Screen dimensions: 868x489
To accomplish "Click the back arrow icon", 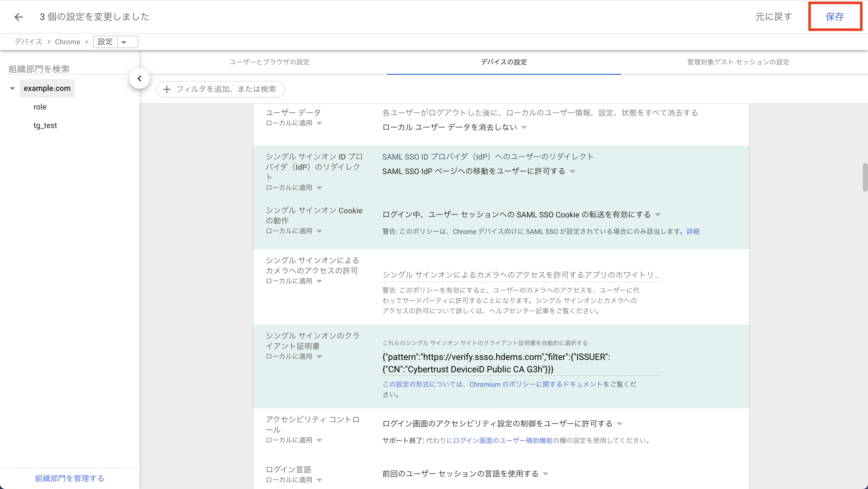I will [19, 17].
